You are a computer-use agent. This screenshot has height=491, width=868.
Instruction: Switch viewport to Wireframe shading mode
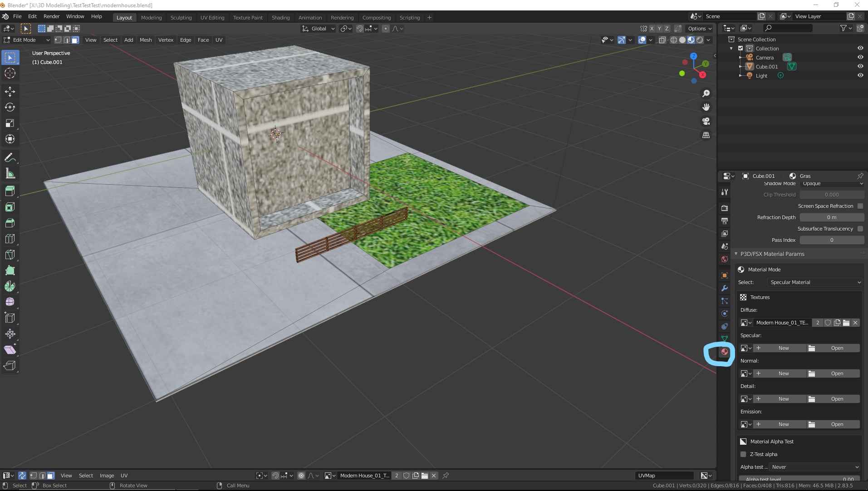[x=674, y=40]
